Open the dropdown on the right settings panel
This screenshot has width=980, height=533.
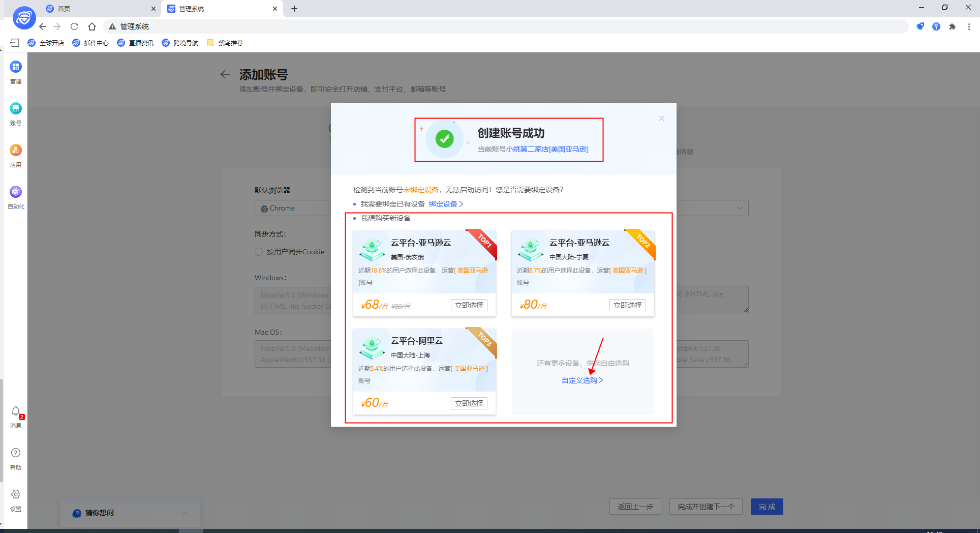pyautogui.click(x=740, y=208)
